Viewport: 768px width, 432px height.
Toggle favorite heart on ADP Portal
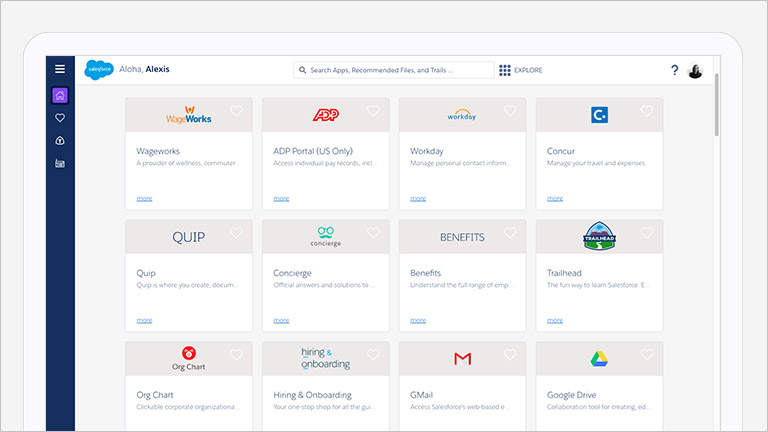[x=373, y=111]
